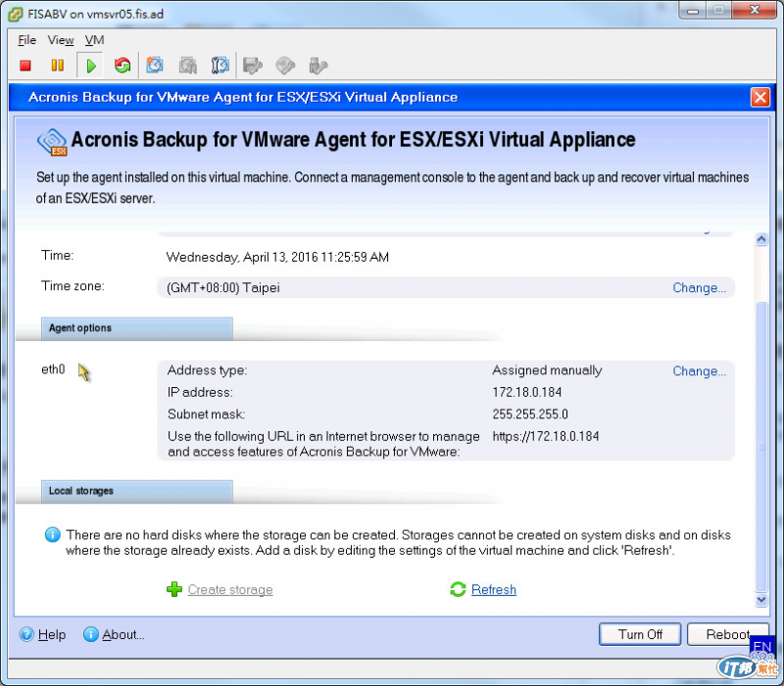Click the Reset VM toolbar icon
This screenshot has width=784, height=686.
[x=122, y=66]
